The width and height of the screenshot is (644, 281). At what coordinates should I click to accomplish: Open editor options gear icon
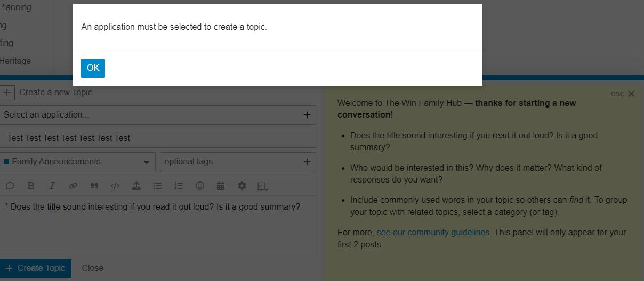point(242,186)
